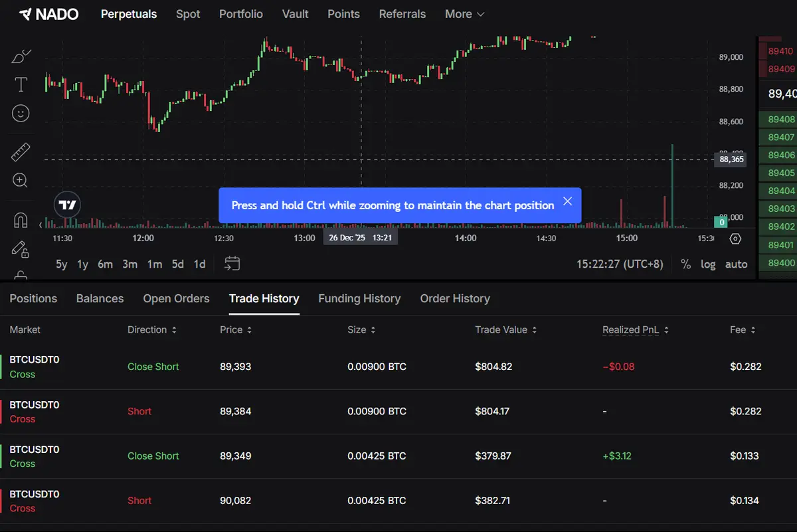Switch to the Positions tab

click(x=33, y=299)
